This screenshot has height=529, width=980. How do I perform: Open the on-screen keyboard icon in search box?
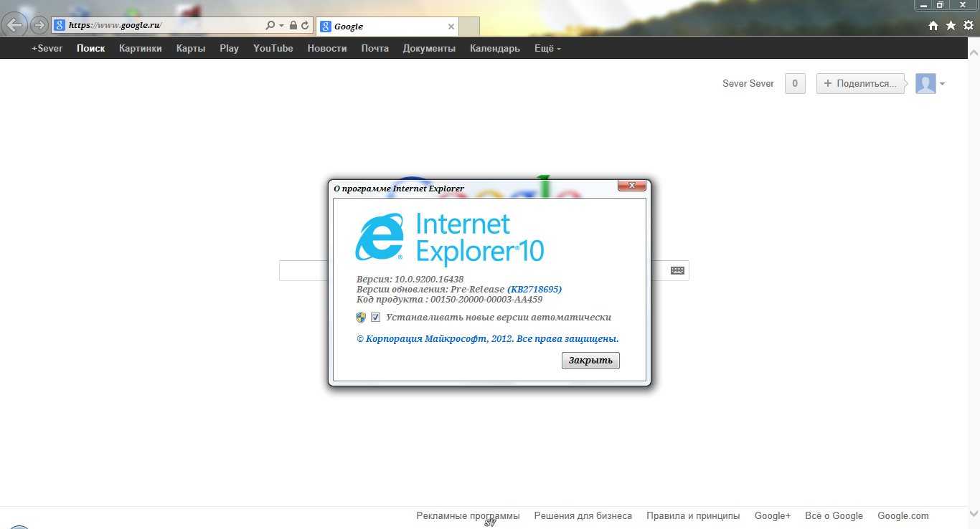click(x=677, y=270)
